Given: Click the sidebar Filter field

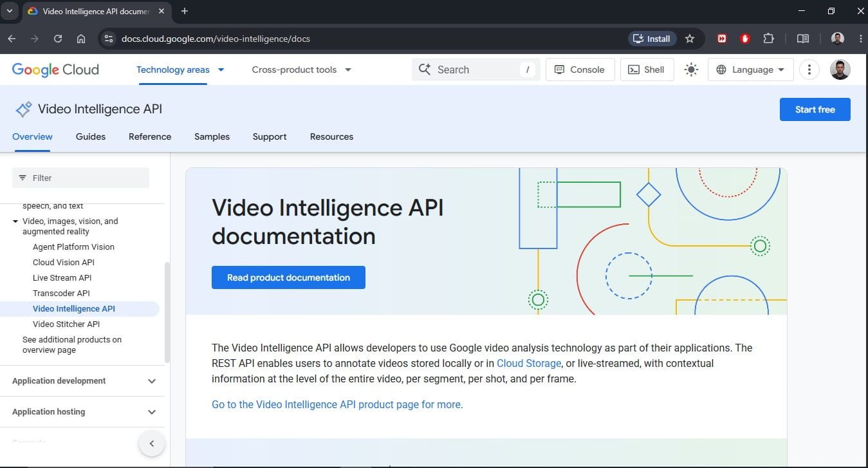Looking at the screenshot, I should pos(80,178).
